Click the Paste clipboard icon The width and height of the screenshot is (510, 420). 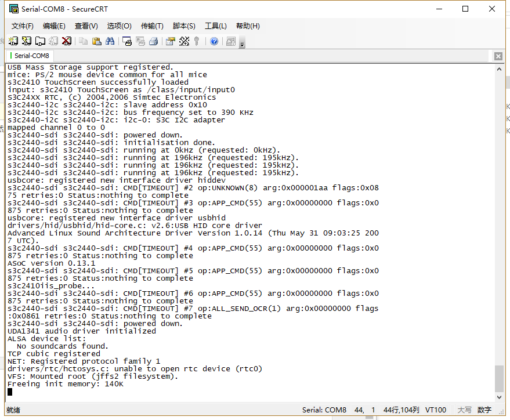[96, 41]
